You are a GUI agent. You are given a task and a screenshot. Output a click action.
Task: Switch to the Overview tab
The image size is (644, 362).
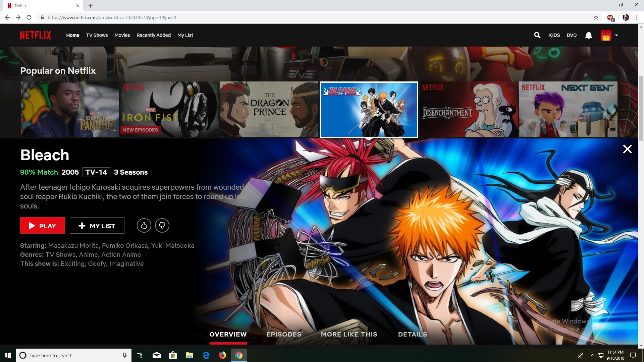tap(228, 335)
